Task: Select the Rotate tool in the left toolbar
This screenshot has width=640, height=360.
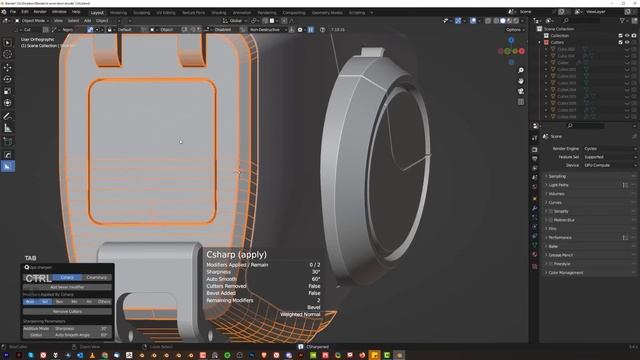Action: click(7, 79)
